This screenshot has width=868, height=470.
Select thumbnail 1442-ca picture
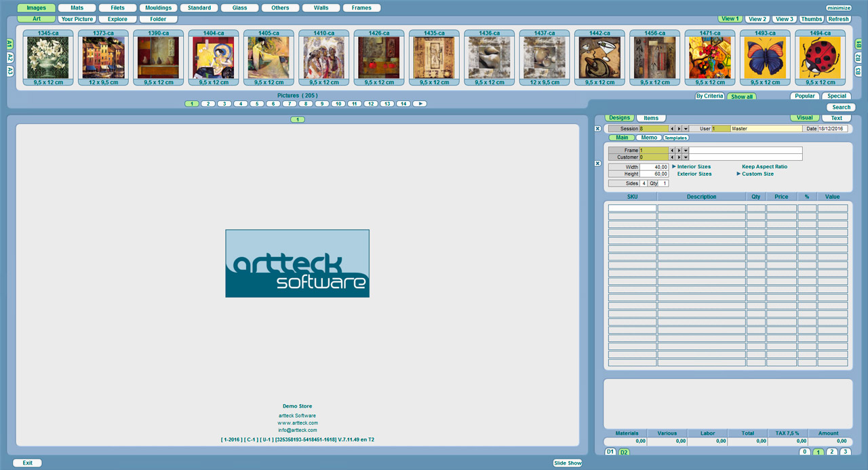(x=599, y=58)
